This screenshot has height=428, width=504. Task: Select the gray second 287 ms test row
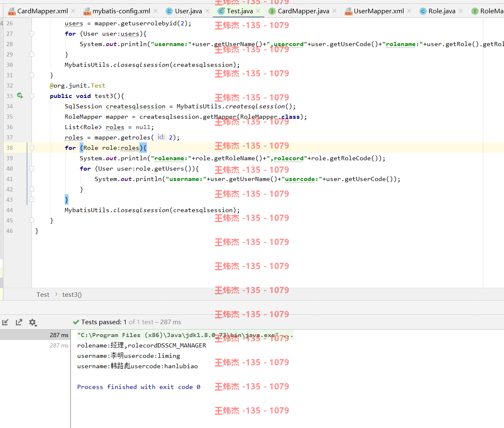[35, 345]
